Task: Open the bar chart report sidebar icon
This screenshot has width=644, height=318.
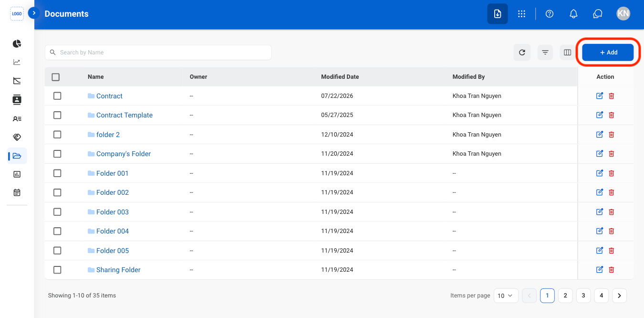Action: click(x=17, y=174)
